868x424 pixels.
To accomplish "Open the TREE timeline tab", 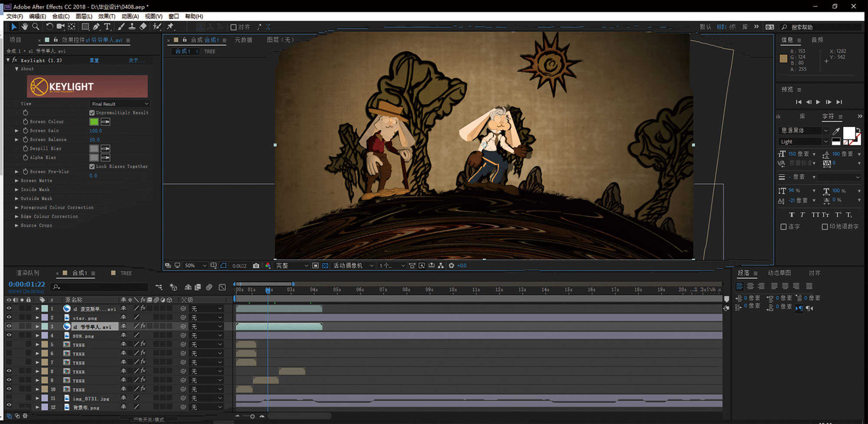I will click(126, 273).
